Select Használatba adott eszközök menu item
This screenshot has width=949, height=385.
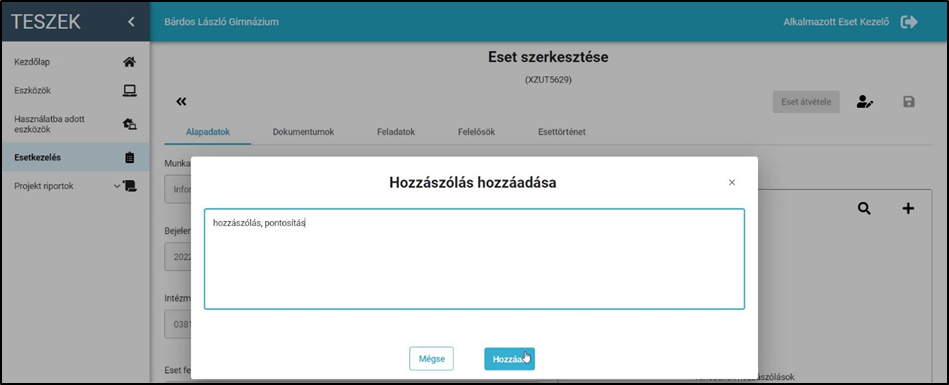pyautogui.click(x=49, y=124)
